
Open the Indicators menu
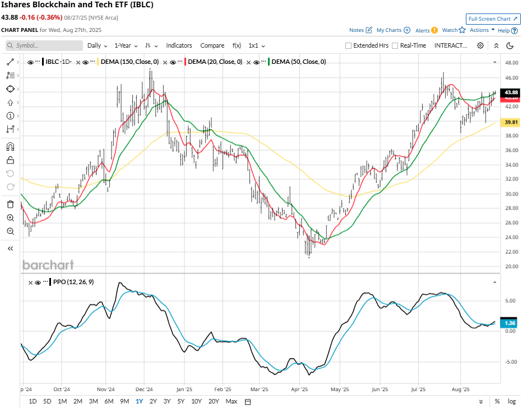pyautogui.click(x=179, y=45)
